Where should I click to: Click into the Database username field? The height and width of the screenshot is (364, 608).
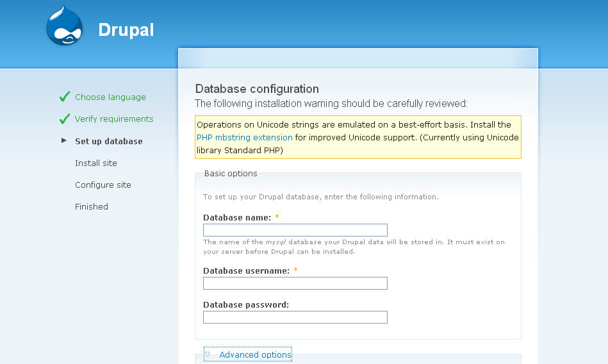pyautogui.click(x=295, y=283)
